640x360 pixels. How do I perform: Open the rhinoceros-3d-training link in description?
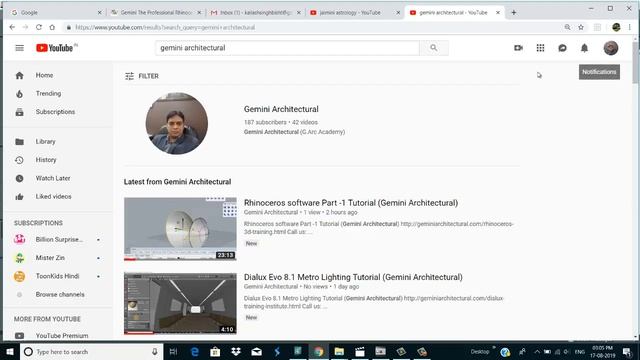(379, 228)
